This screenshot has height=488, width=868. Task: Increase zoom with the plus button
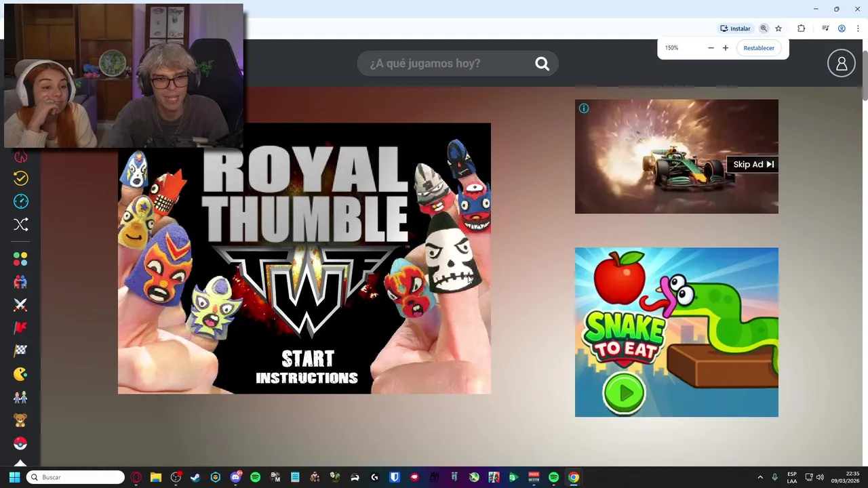726,48
